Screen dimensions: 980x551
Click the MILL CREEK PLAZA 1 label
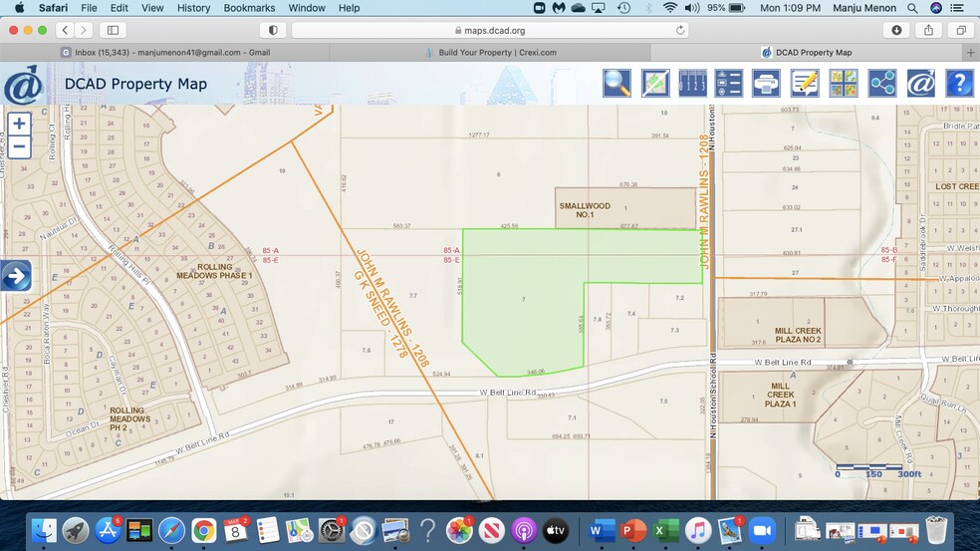[x=780, y=396]
